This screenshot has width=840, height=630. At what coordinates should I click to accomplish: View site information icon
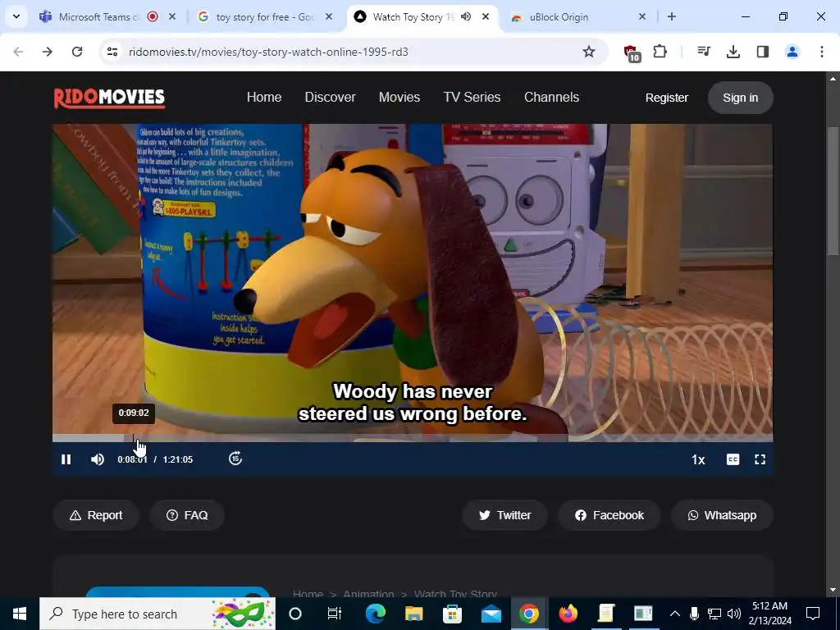tap(112, 52)
